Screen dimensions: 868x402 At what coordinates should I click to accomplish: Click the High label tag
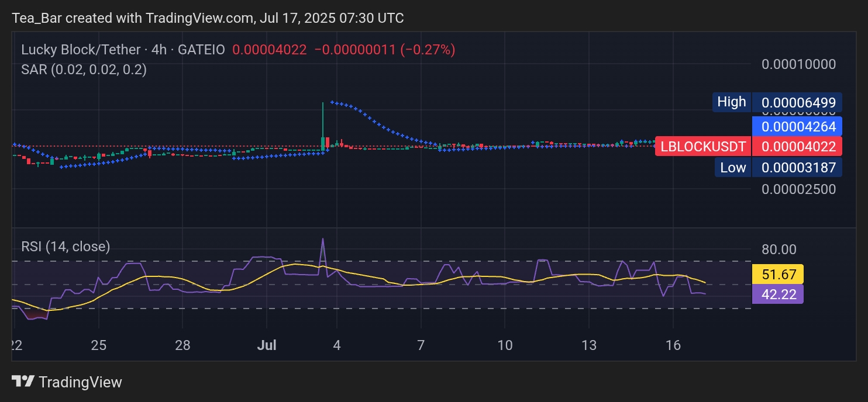click(x=732, y=102)
